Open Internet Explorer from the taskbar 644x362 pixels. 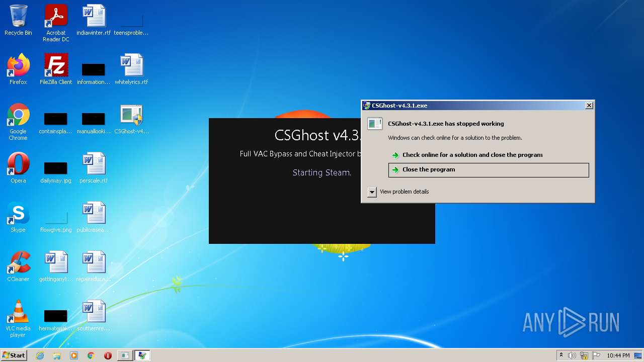(40, 355)
